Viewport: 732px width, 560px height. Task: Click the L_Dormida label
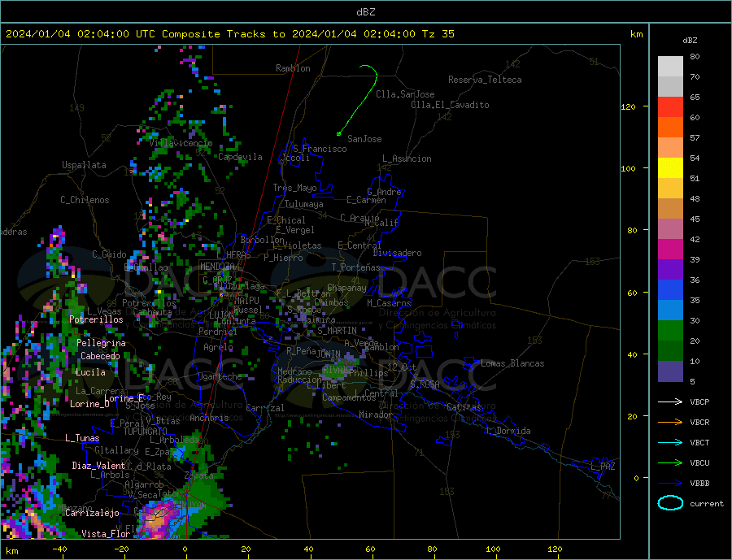point(509,431)
